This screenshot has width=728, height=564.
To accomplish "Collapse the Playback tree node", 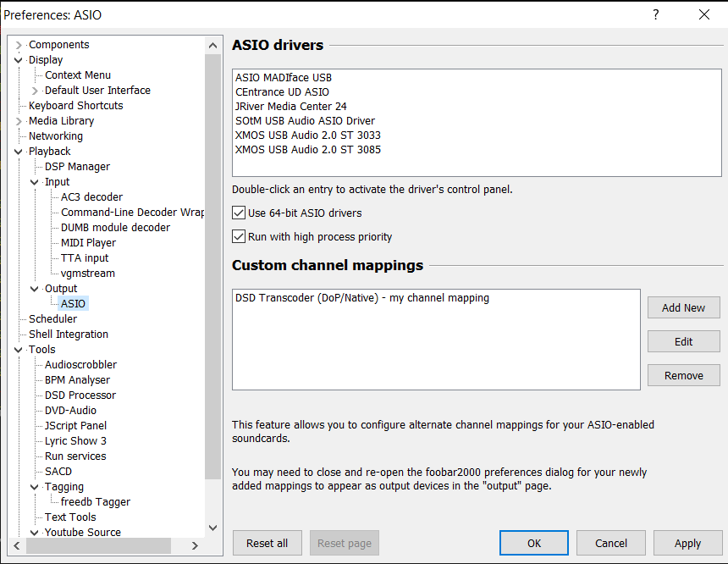I will (x=19, y=152).
